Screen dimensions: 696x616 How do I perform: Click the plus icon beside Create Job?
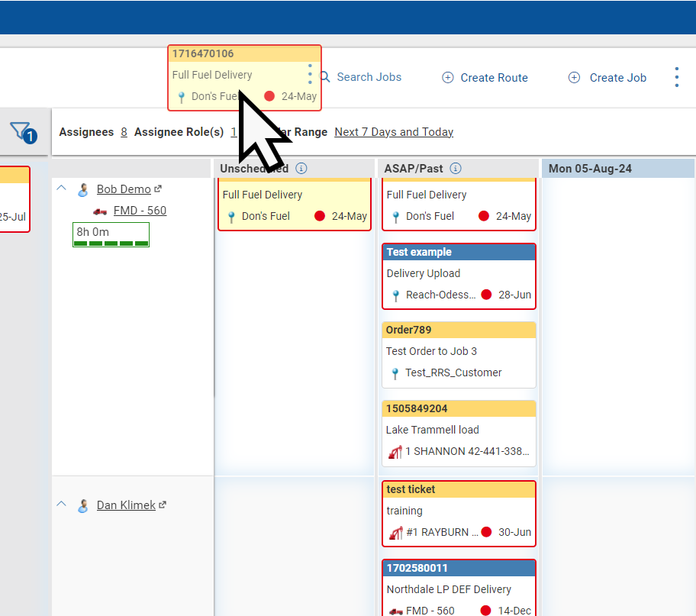pos(574,78)
